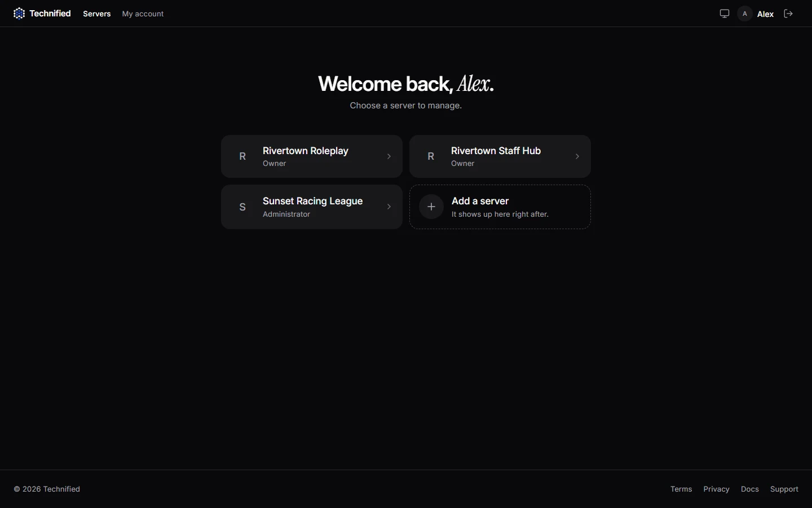This screenshot has height=508, width=812.
Task: Click the Technified brand name
Action: [x=50, y=14]
